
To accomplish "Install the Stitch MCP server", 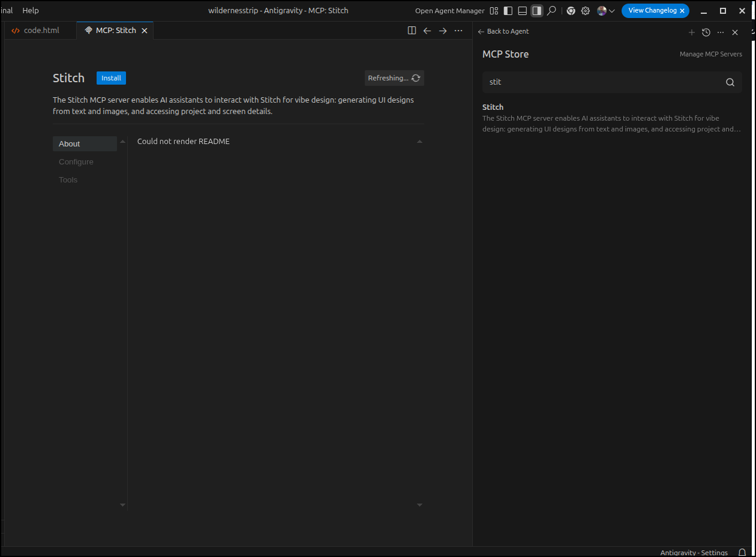I will (x=111, y=78).
